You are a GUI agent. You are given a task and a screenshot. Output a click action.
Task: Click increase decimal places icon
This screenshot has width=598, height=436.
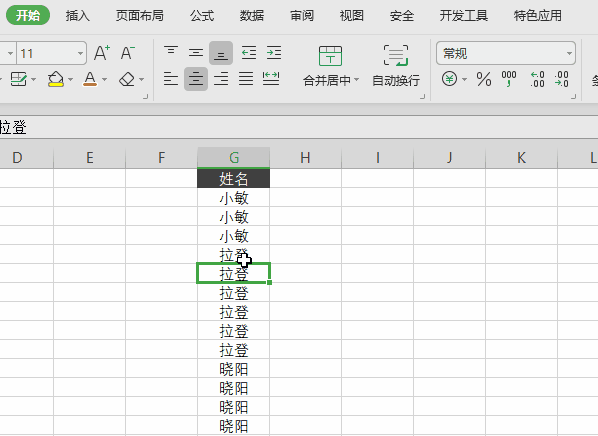(x=537, y=79)
